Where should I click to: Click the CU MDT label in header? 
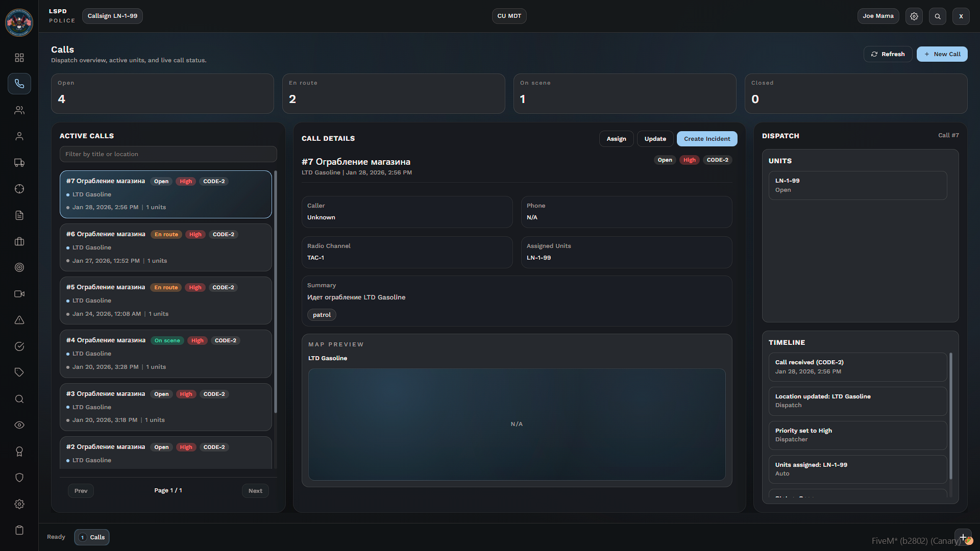point(509,16)
